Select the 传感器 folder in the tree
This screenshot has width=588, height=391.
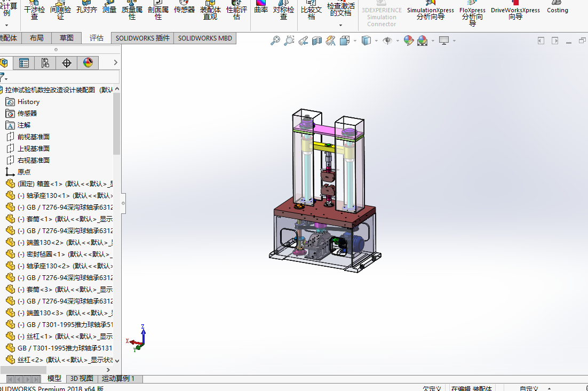click(x=21, y=113)
